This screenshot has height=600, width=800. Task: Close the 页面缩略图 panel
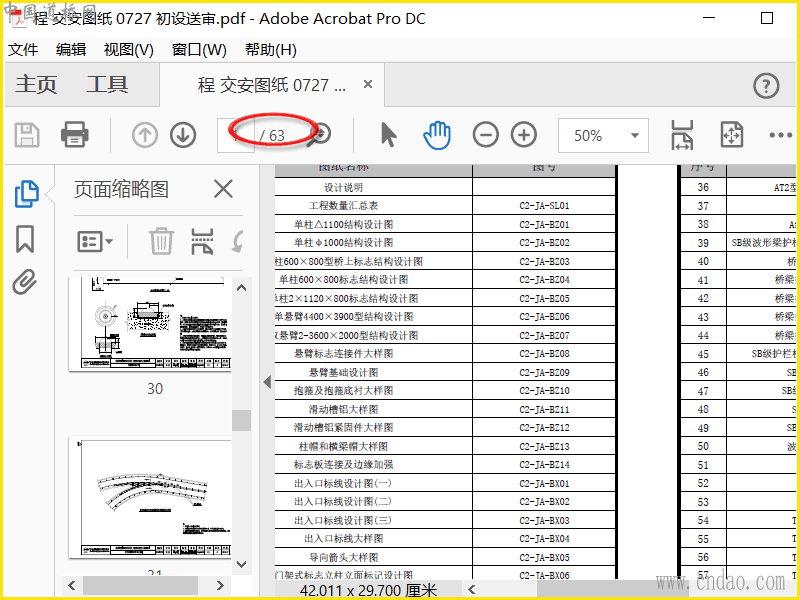click(223, 189)
